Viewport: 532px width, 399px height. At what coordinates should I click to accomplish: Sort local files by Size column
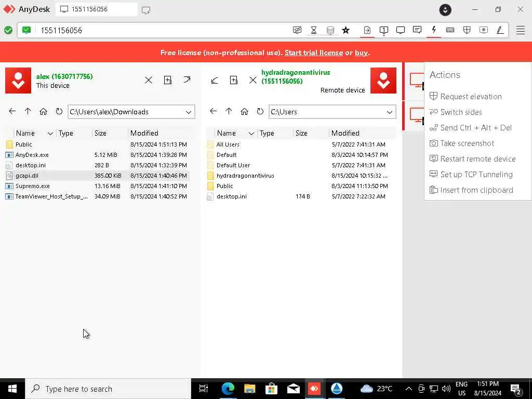coord(100,133)
